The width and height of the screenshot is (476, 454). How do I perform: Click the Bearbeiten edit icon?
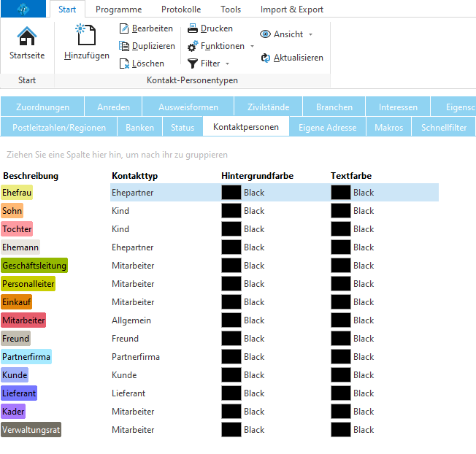point(123,28)
